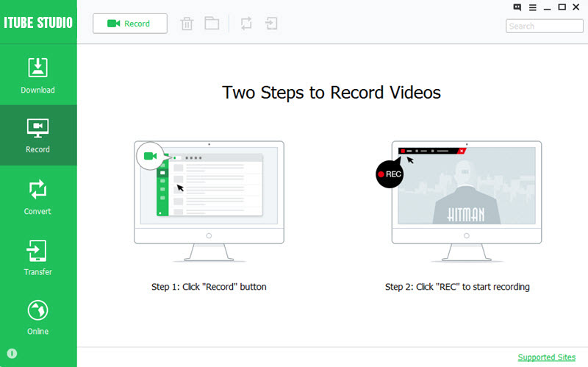Open the folder icon in toolbar
Viewport: 588px width, 367px height.
[x=212, y=24]
